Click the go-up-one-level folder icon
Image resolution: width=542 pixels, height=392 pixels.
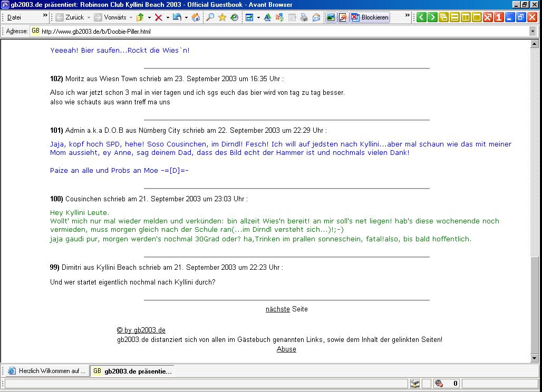140,17
